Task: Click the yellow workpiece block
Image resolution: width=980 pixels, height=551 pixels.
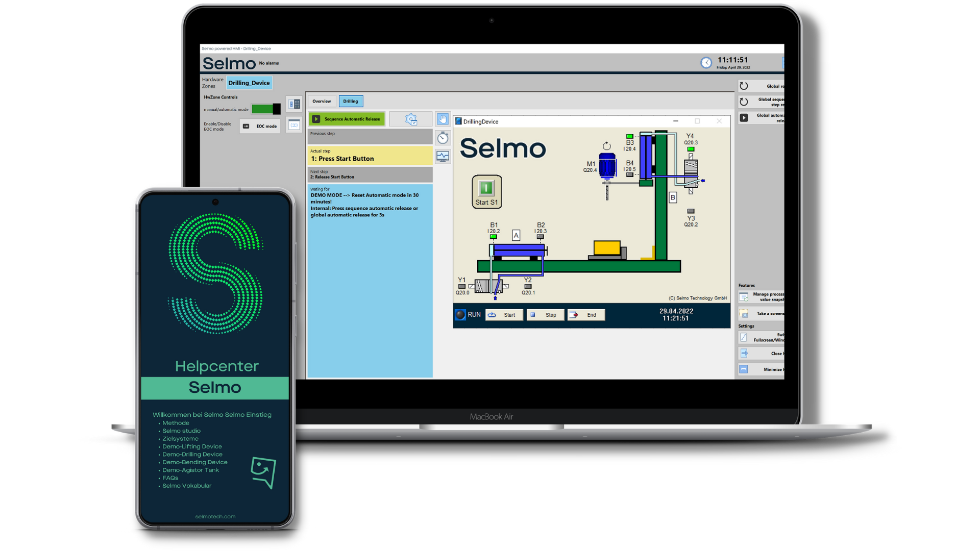Action: [607, 247]
